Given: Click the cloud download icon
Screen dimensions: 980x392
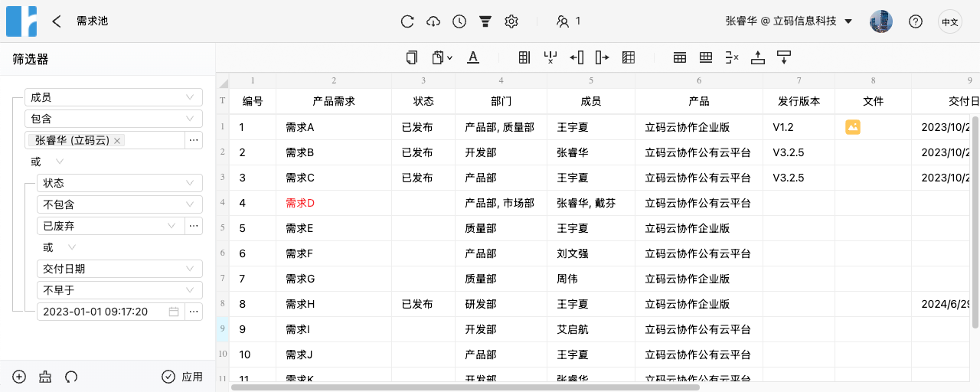Looking at the screenshot, I should click(x=433, y=21).
